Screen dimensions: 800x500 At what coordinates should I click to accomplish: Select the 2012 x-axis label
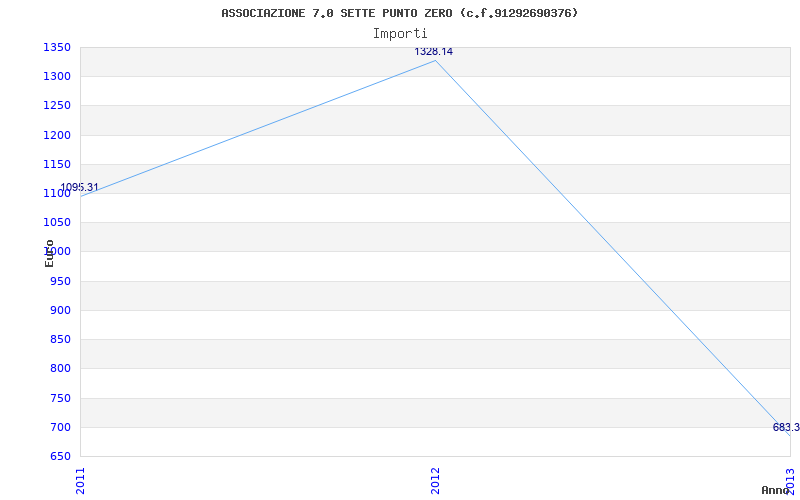click(435, 481)
